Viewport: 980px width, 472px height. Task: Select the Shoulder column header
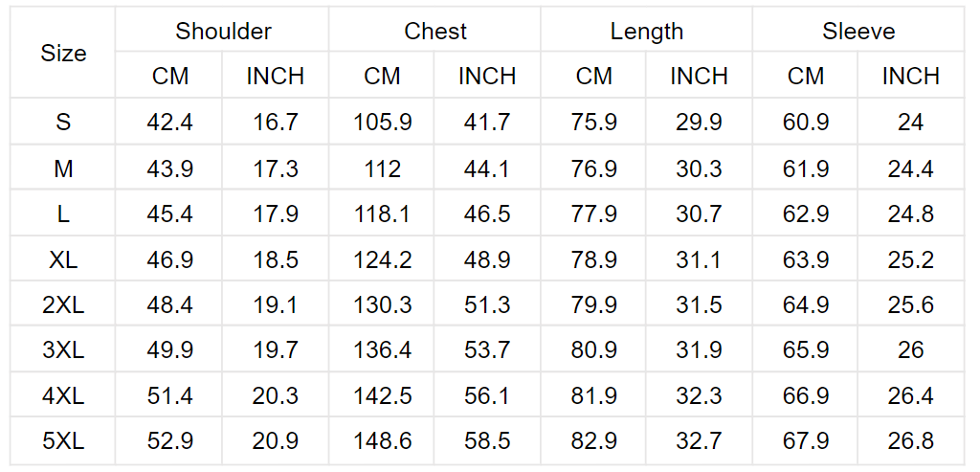tap(222, 30)
